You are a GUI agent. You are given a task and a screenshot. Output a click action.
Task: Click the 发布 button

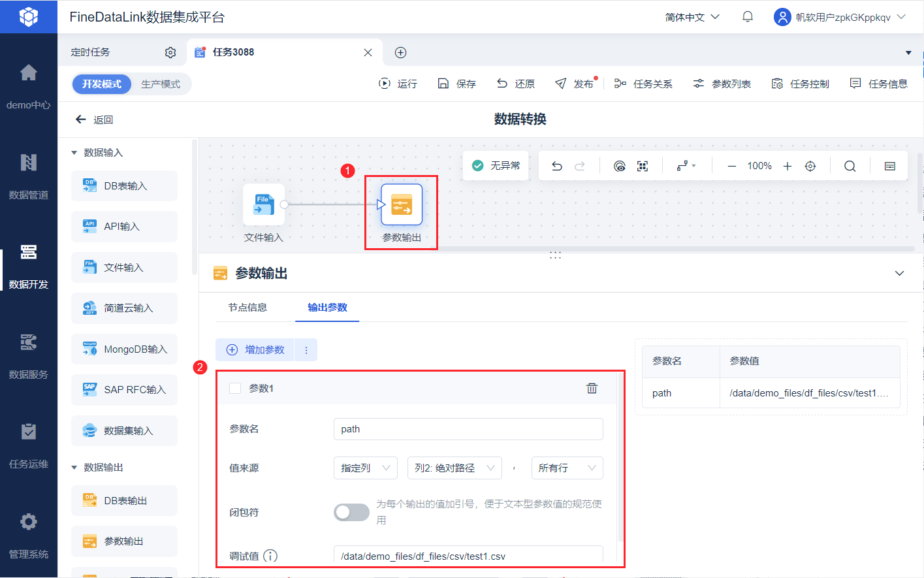click(x=575, y=84)
